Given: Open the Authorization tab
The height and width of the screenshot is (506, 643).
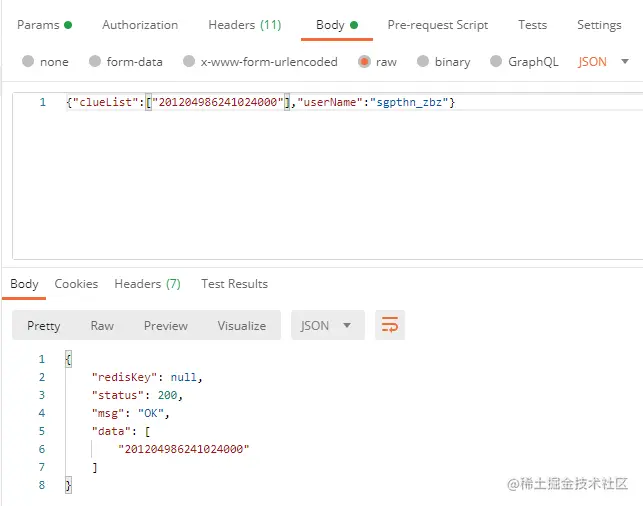Looking at the screenshot, I should (140, 25).
